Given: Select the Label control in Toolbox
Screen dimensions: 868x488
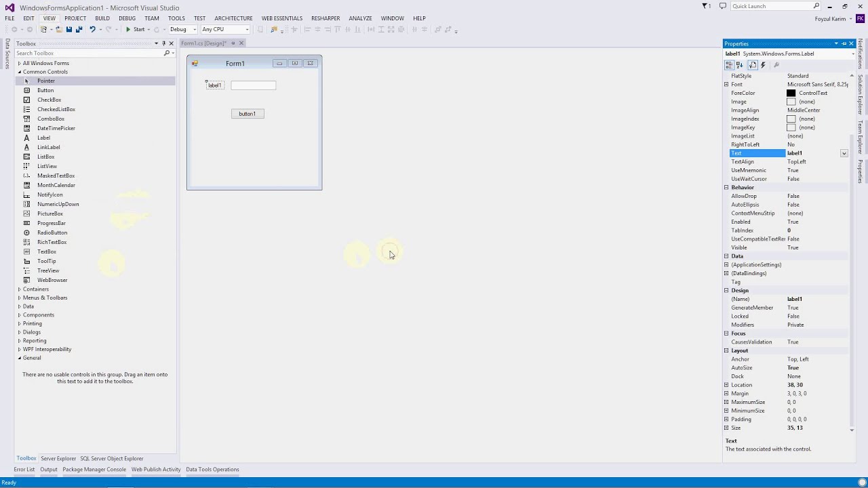Looking at the screenshot, I should point(95,138).
